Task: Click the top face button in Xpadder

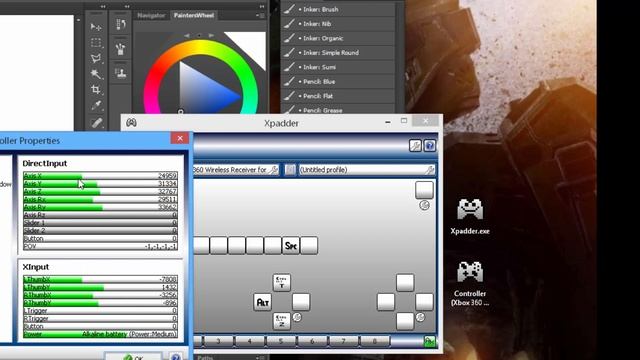Action: pos(405,282)
